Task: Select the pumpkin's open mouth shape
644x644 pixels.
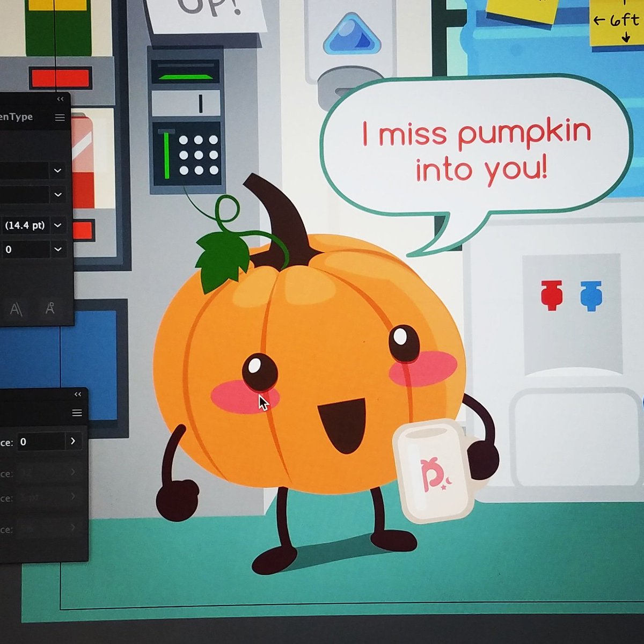Action: pos(342,426)
